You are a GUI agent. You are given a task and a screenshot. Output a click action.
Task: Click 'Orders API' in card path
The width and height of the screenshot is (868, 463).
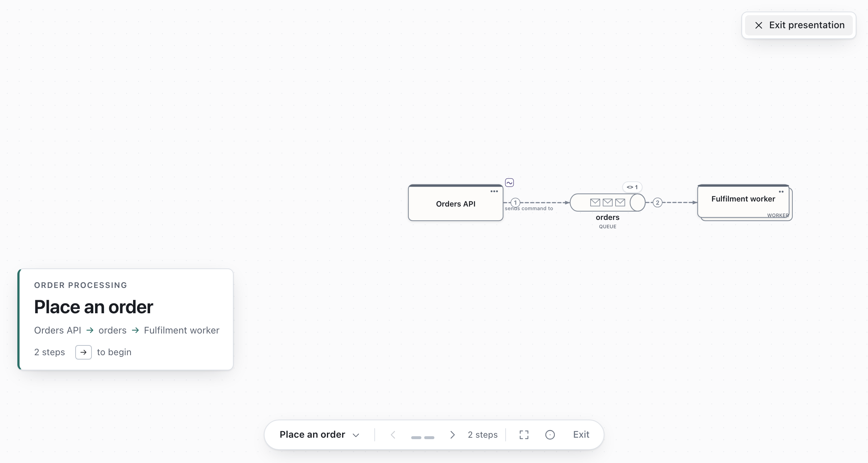click(58, 330)
